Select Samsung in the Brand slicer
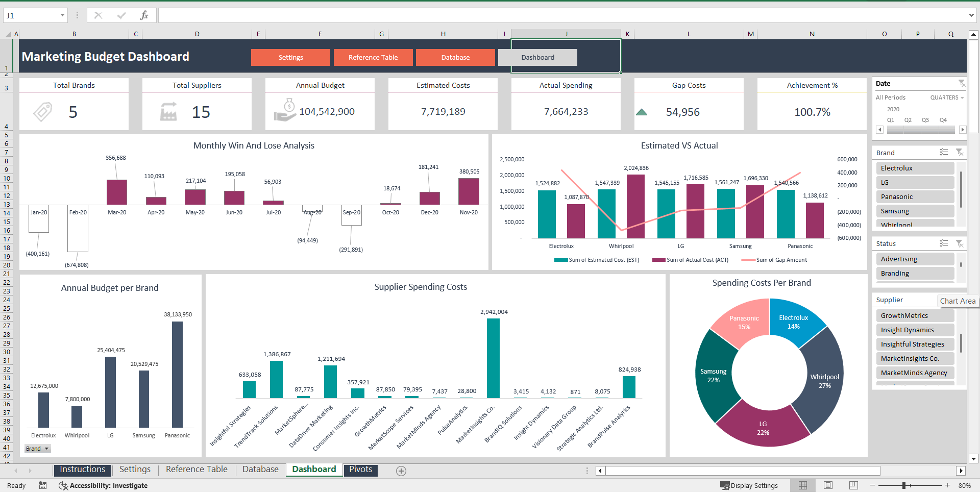The width and height of the screenshot is (980, 493). tap(915, 211)
